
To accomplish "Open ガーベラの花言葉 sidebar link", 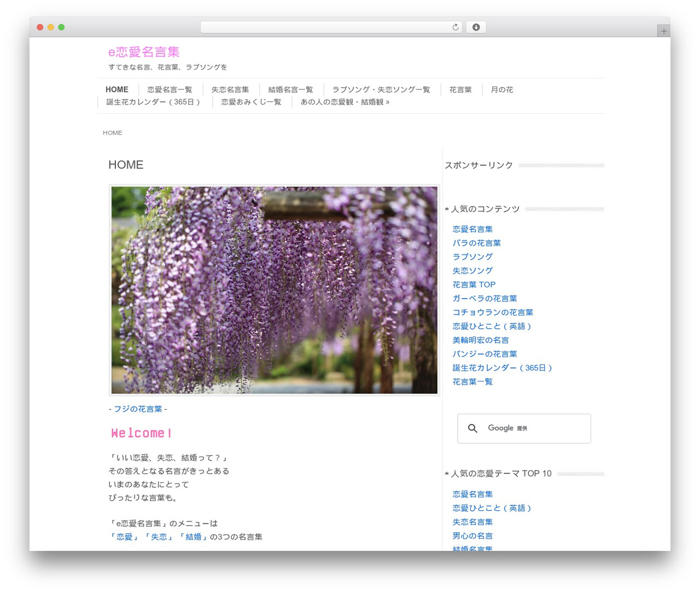I will [485, 299].
